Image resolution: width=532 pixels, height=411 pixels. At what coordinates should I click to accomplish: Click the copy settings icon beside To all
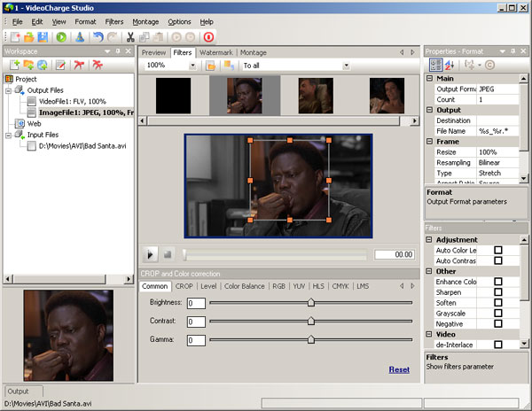click(x=229, y=66)
